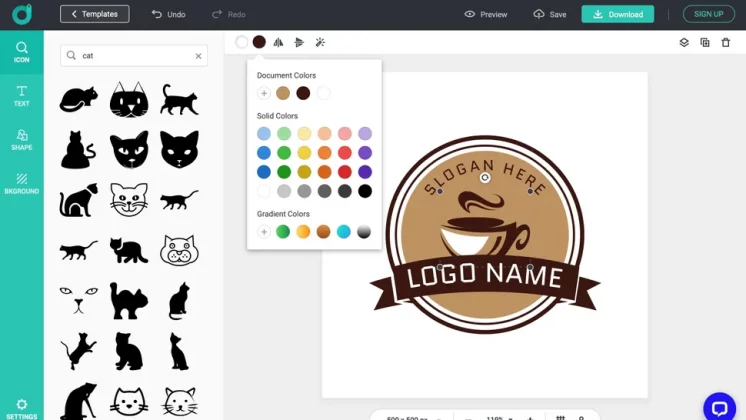Click inside the icon search field

(x=135, y=56)
